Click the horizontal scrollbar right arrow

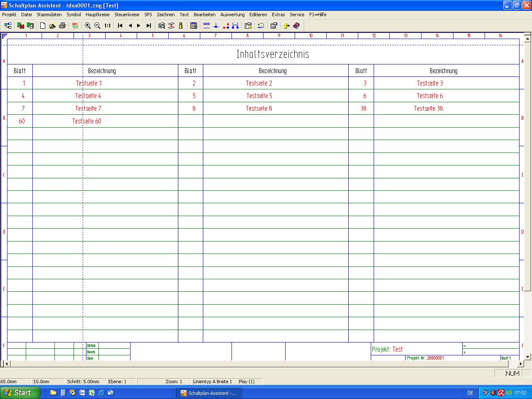pos(521,364)
